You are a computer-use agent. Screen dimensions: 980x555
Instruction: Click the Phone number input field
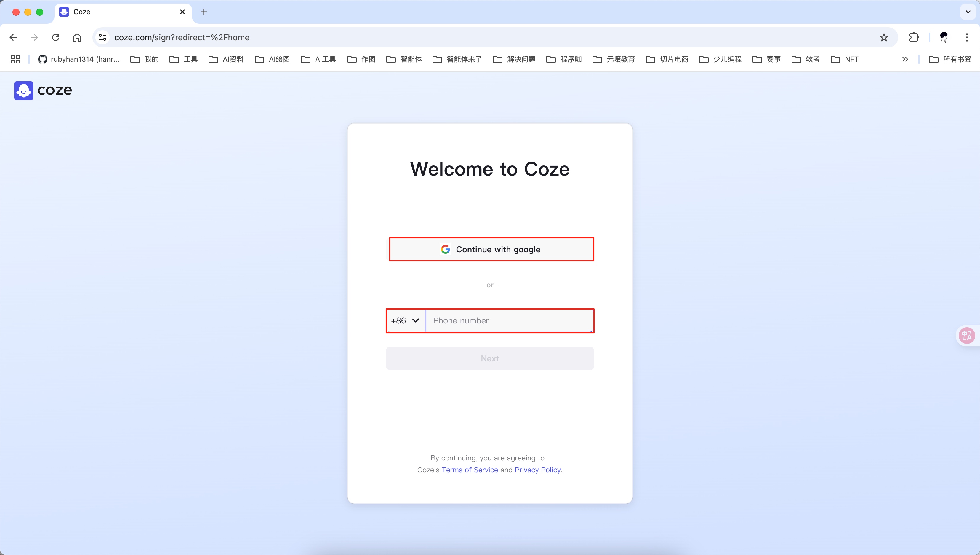coord(509,320)
